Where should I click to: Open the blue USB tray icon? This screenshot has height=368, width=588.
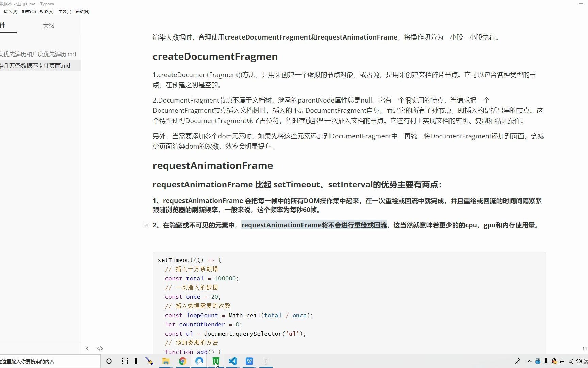538,361
